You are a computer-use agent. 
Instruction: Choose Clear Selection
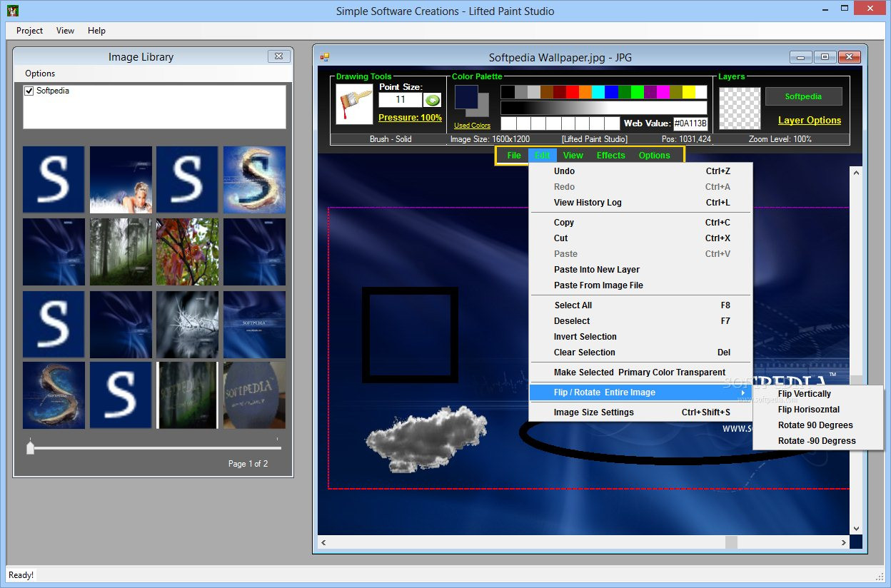641,353
